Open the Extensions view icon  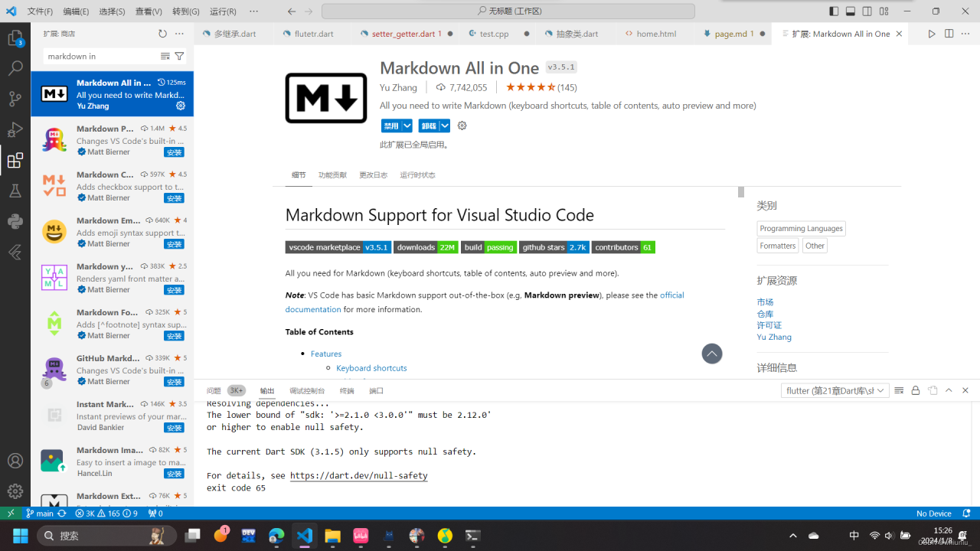tap(15, 160)
